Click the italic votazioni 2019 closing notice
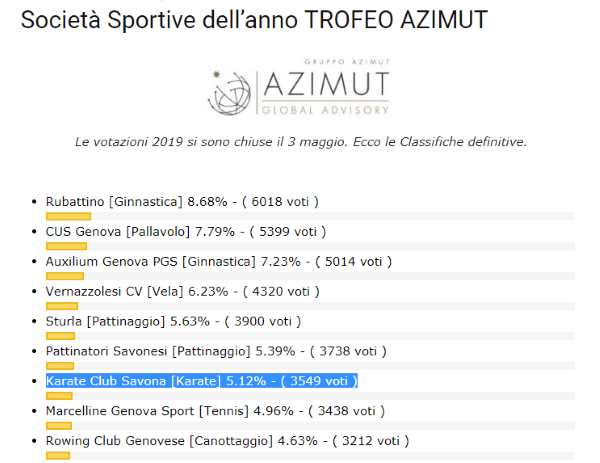Viewport: 600px width, 463px height. pyautogui.click(x=301, y=142)
